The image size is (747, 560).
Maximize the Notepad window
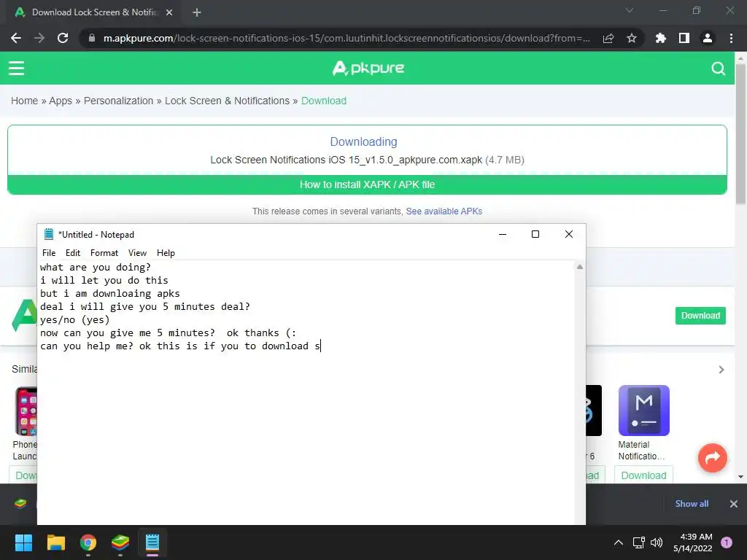pyautogui.click(x=535, y=234)
